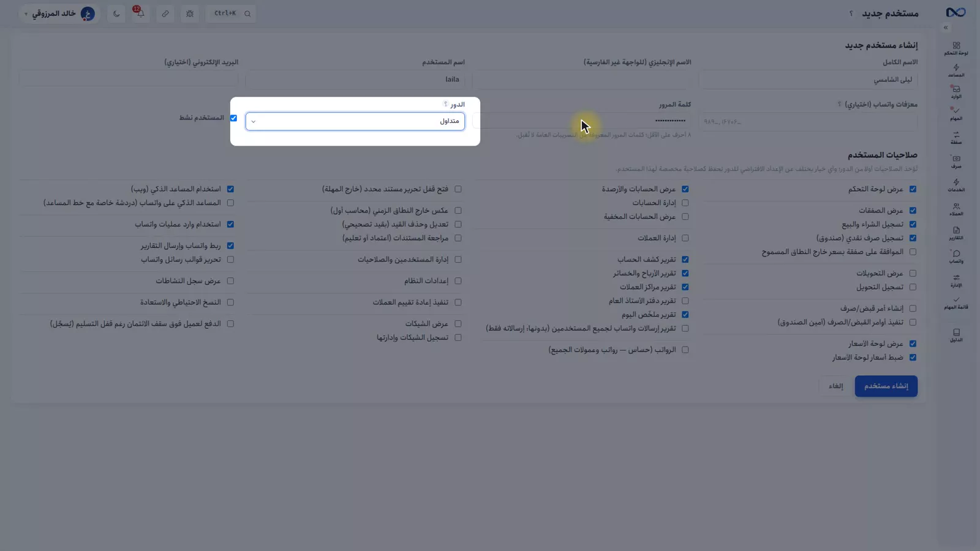The width and height of the screenshot is (980, 551).
Task: Uncheck تسجيل الشراء والبيع permission
Action: click(x=913, y=225)
